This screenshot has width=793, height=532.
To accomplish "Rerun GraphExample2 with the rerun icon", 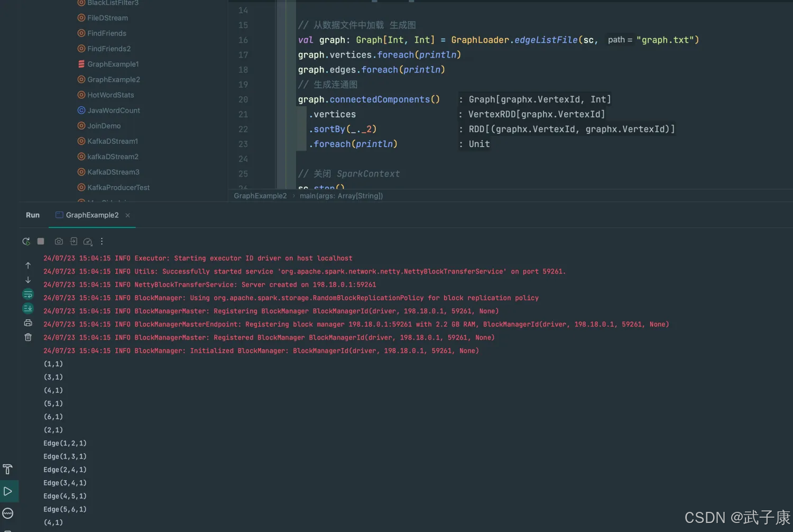I will [26, 242].
